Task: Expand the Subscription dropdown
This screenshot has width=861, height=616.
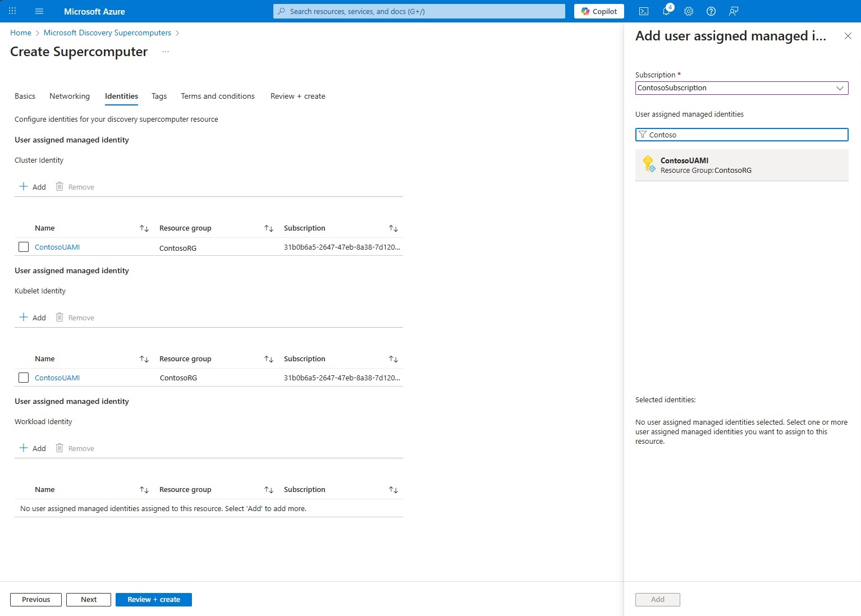Action: coord(741,88)
